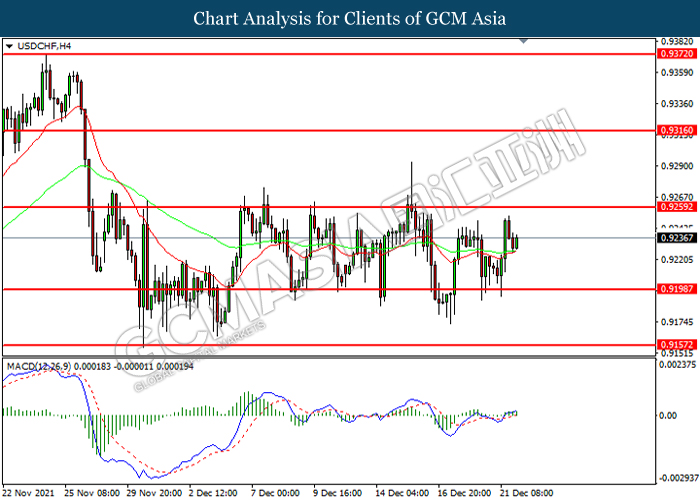Click the 22 Nov 2021 date label
Viewport: 700px width, 500px height.
(29, 493)
